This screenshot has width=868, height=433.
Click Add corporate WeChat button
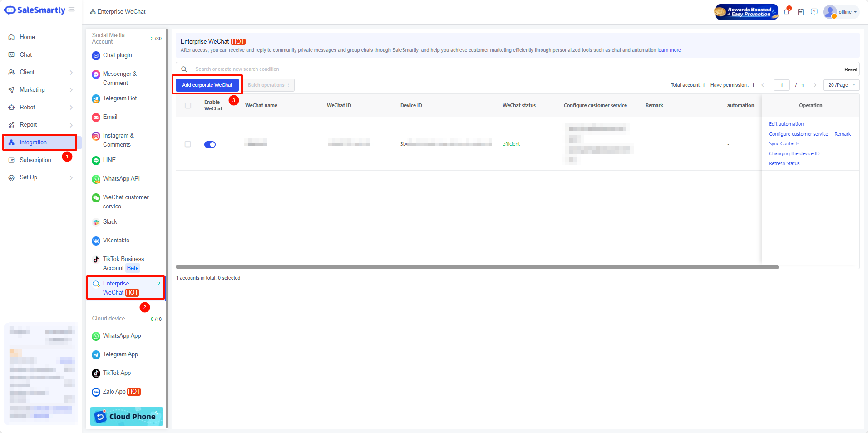(207, 85)
